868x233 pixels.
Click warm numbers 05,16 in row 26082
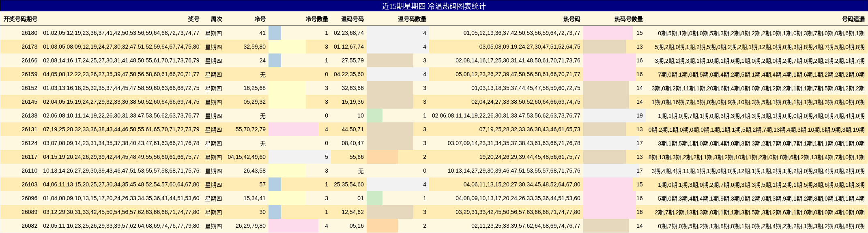357,226
